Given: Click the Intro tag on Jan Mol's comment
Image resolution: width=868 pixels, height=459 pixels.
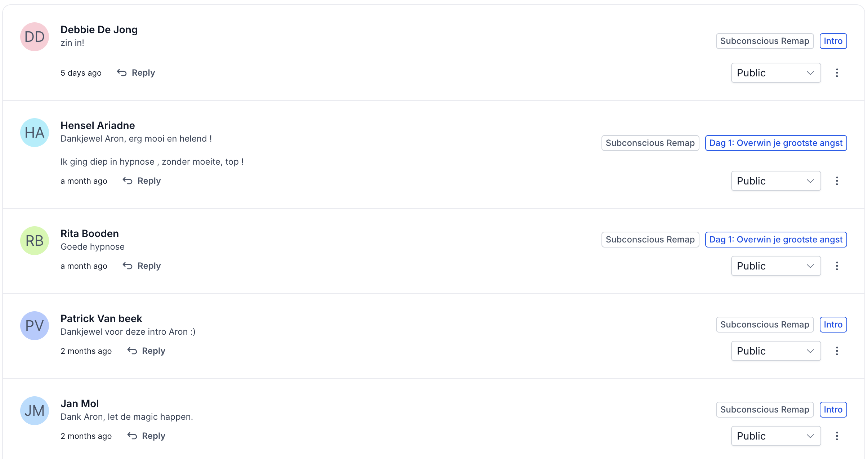Looking at the screenshot, I should pos(833,410).
